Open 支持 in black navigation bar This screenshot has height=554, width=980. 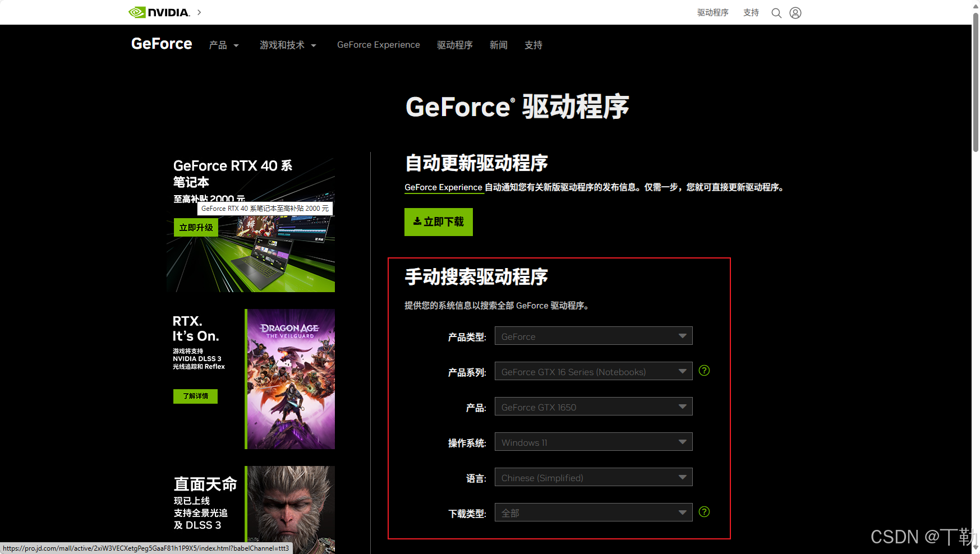click(533, 45)
